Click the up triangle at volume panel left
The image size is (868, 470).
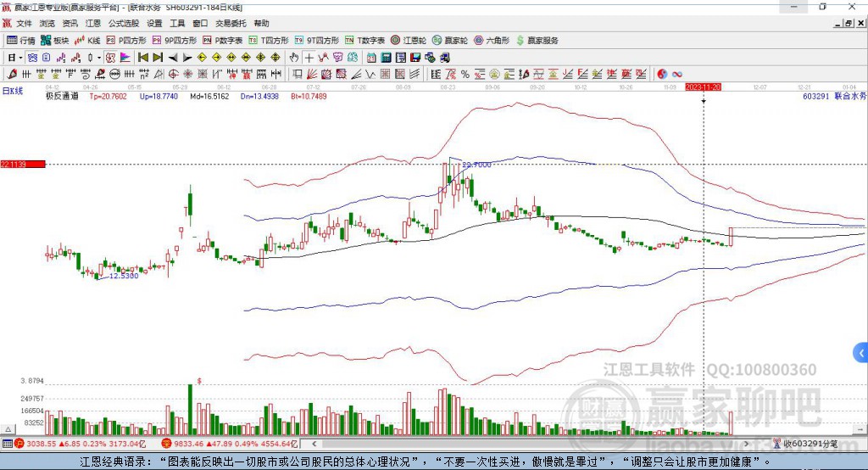[x=7, y=429]
